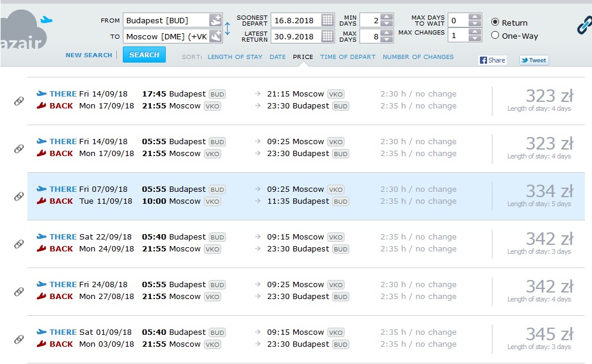
Task: Open calendar for latest return date
Action: (x=327, y=36)
